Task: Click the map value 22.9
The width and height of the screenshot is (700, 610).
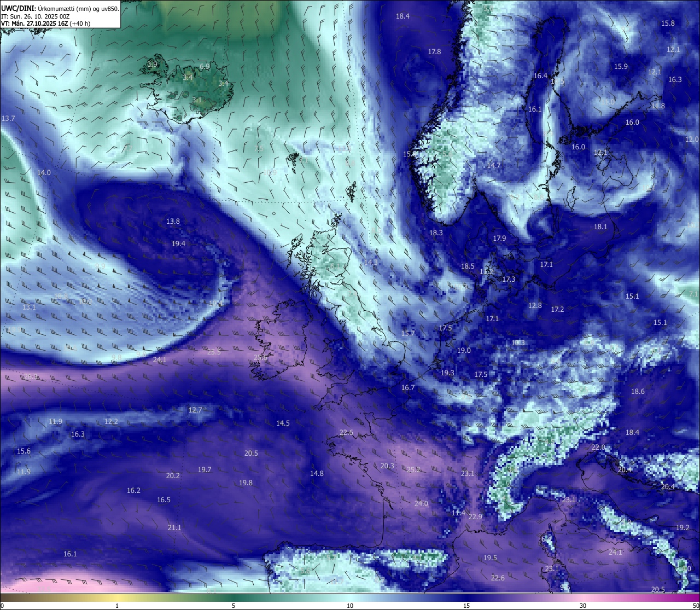Action: coord(475,516)
